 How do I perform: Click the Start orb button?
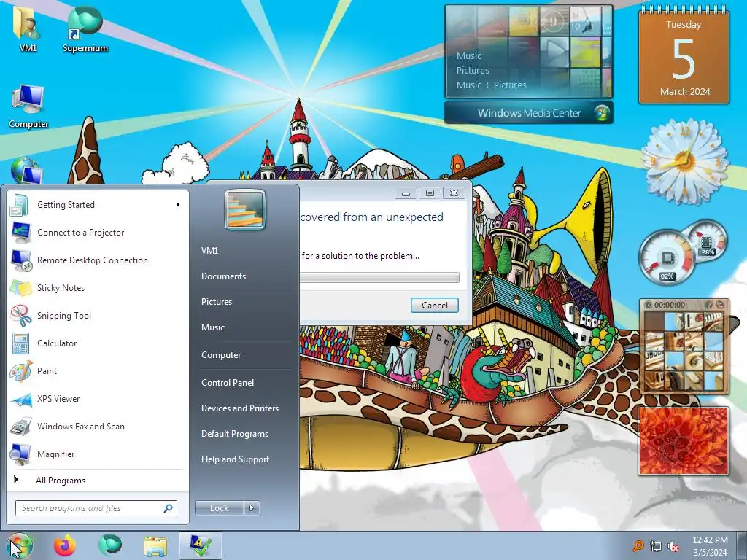(19, 545)
